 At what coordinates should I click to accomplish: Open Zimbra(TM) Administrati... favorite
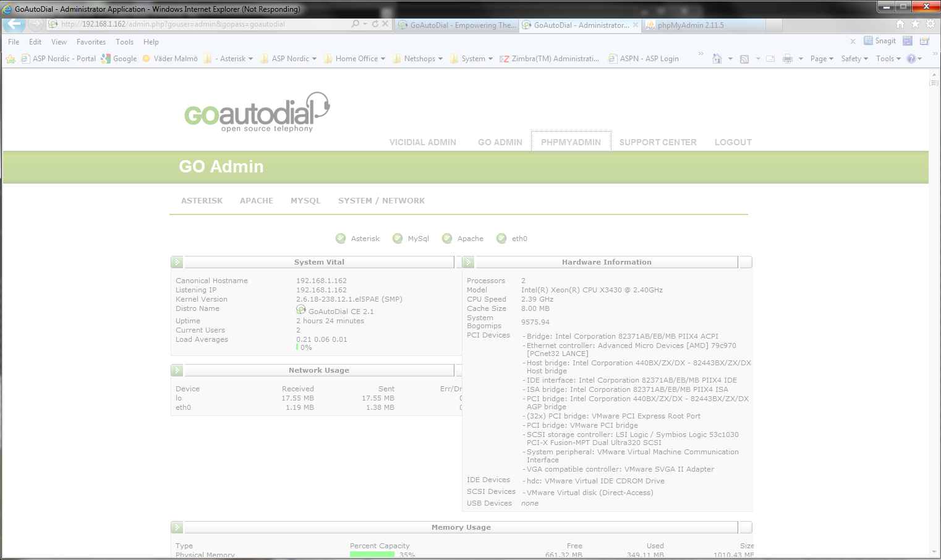(550, 59)
